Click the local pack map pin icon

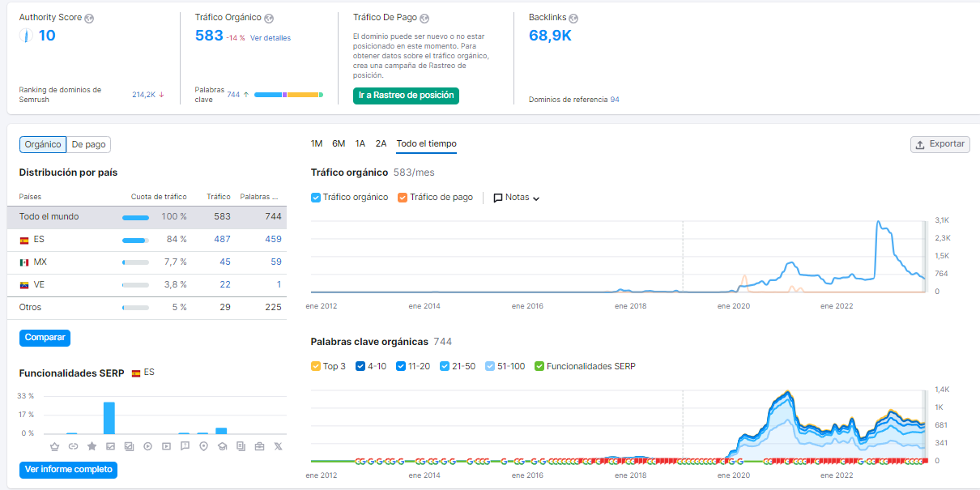(203, 446)
